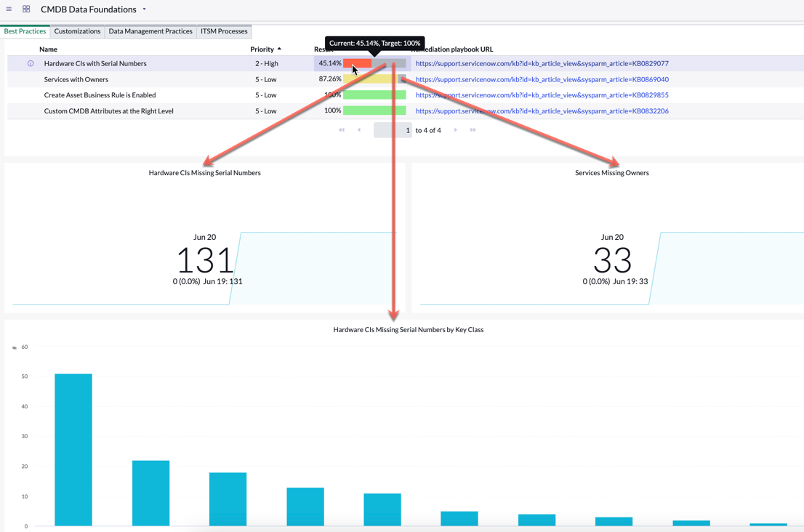Select Hardware CIs with Serial Numbers row name

tap(95, 63)
